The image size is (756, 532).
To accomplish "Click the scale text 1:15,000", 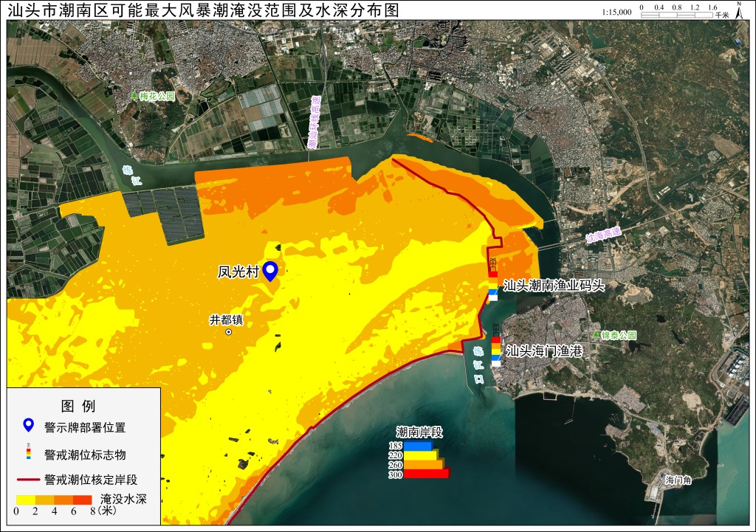I will pyautogui.click(x=616, y=12).
